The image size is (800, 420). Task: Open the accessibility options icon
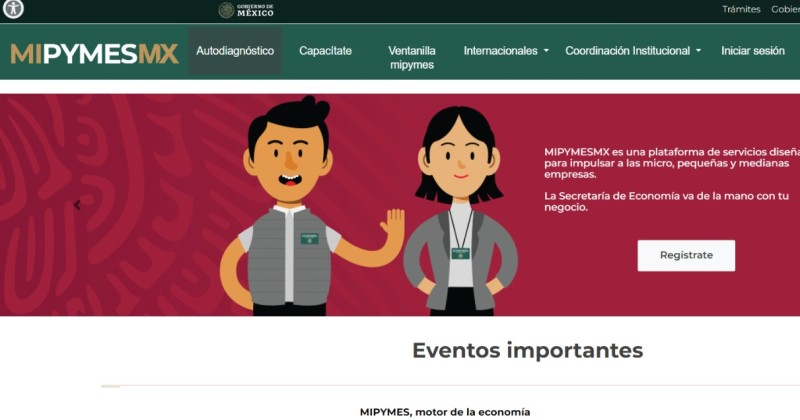coord(13,8)
